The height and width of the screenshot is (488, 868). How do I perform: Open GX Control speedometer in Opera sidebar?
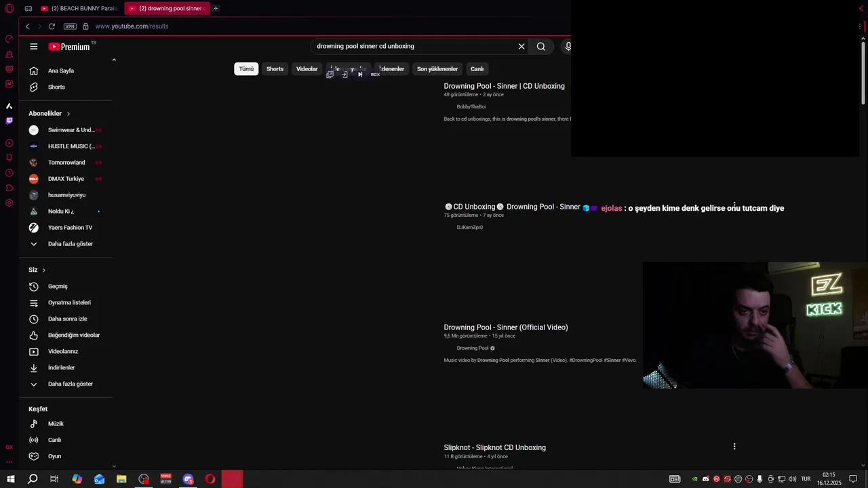pos(9,39)
